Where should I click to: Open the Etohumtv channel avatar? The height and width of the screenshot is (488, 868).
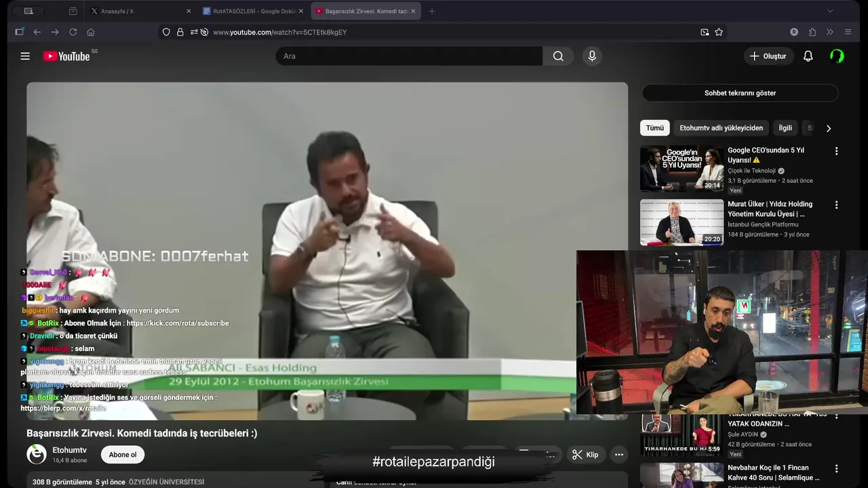point(37,454)
